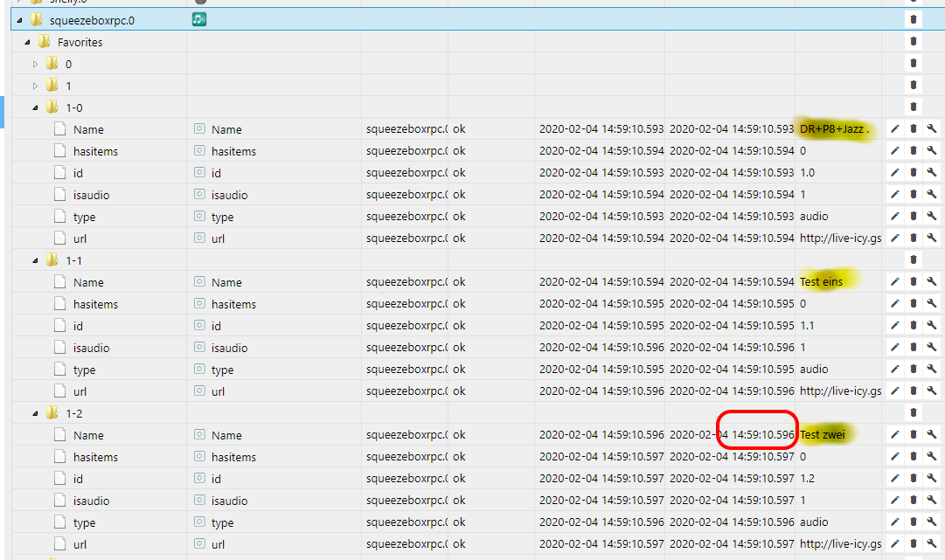This screenshot has height=560, width=945.
Task: Delete the 1-0 folder
Action: pyautogui.click(x=913, y=107)
